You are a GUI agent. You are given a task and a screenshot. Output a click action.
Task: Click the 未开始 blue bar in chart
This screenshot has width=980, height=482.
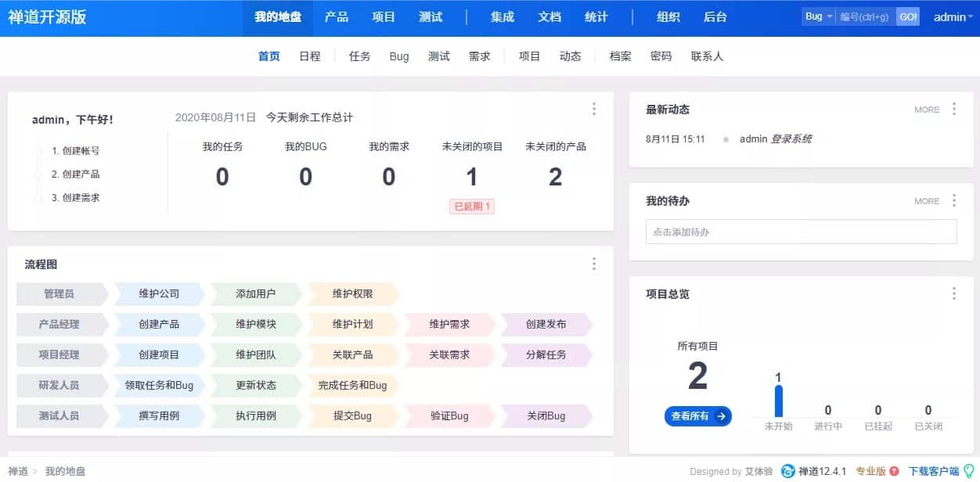778,401
